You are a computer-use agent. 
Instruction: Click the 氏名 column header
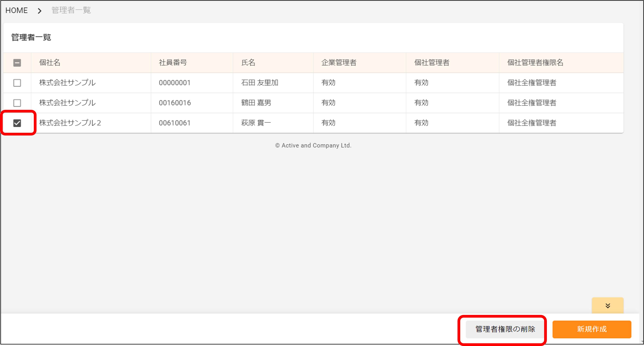[248, 63]
